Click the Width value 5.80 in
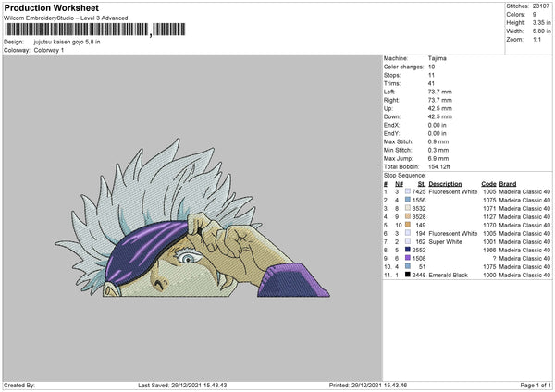 tap(541, 31)
